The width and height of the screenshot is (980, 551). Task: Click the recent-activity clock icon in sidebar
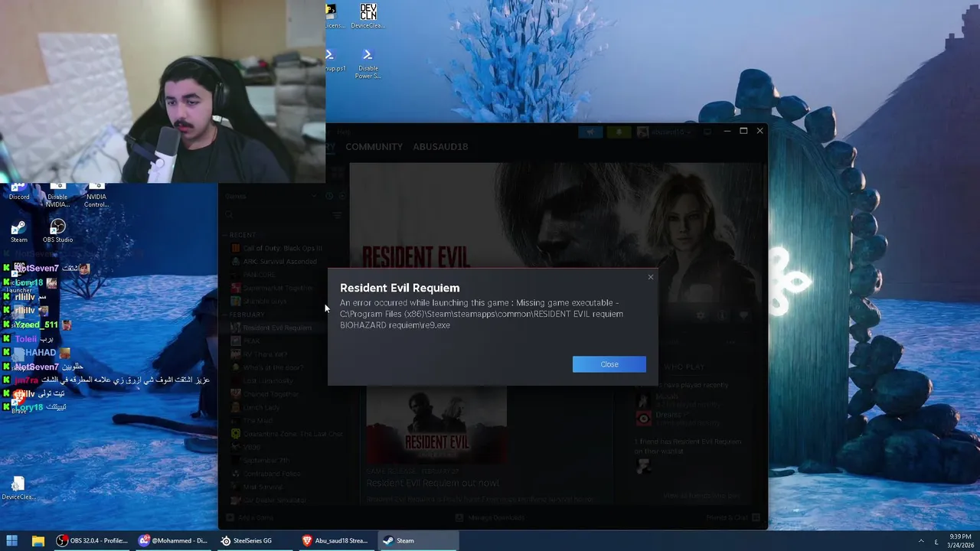tap(329, 196)
